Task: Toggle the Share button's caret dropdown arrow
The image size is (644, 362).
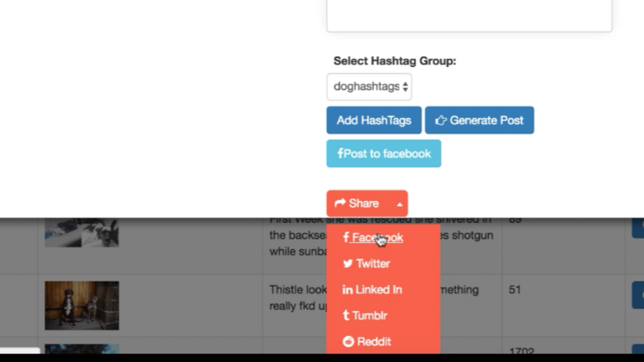Action: [x=400, y=204]
